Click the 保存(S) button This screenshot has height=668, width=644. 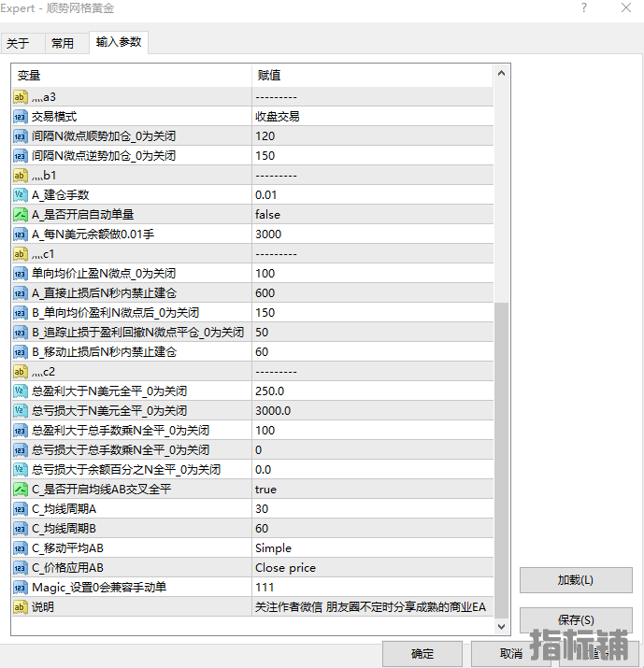click(x=576, y=619)
